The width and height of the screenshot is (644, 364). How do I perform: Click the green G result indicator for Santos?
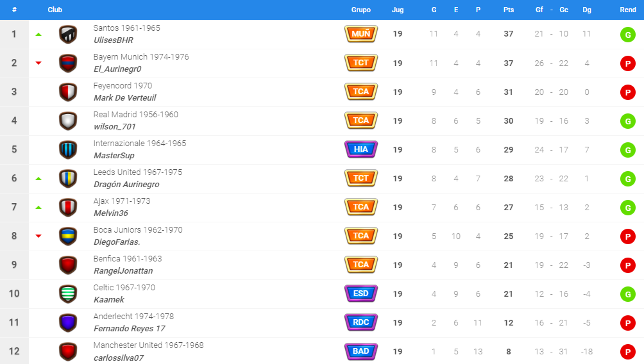point(627,35)
